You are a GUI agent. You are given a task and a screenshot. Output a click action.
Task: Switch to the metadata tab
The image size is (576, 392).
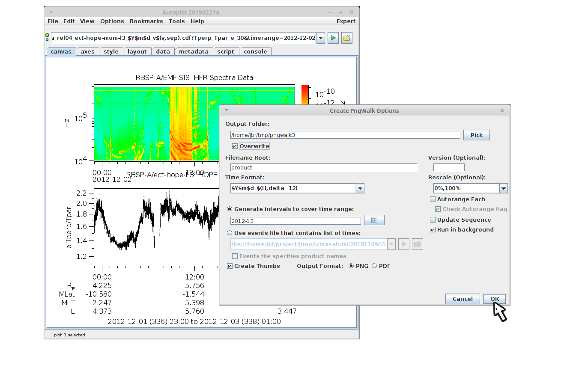(194, 52)
